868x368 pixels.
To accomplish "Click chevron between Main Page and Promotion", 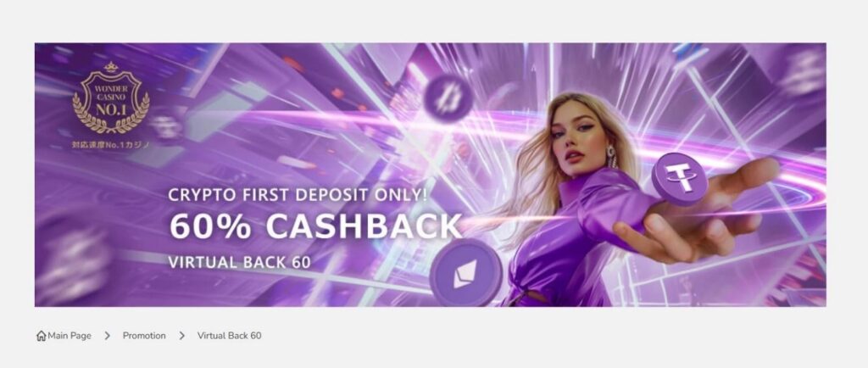I will click(x=107, y=336).
